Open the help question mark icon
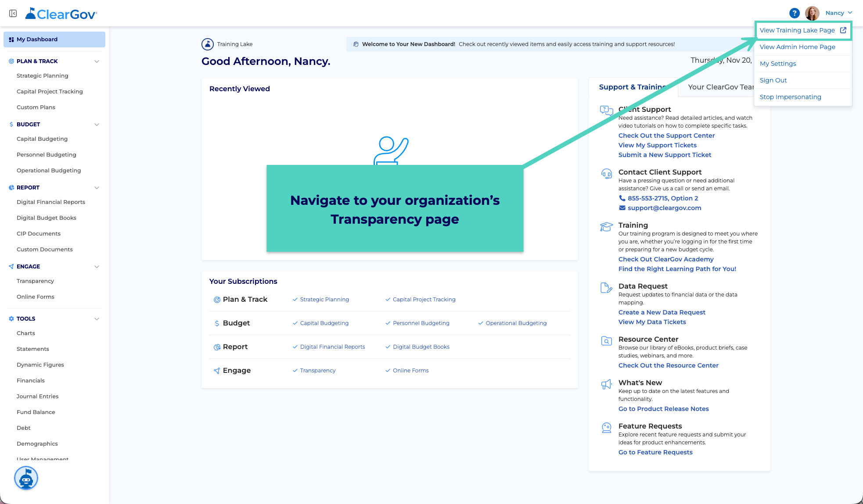The height and width of the screenshot is (504, 863). click(794, 13)
